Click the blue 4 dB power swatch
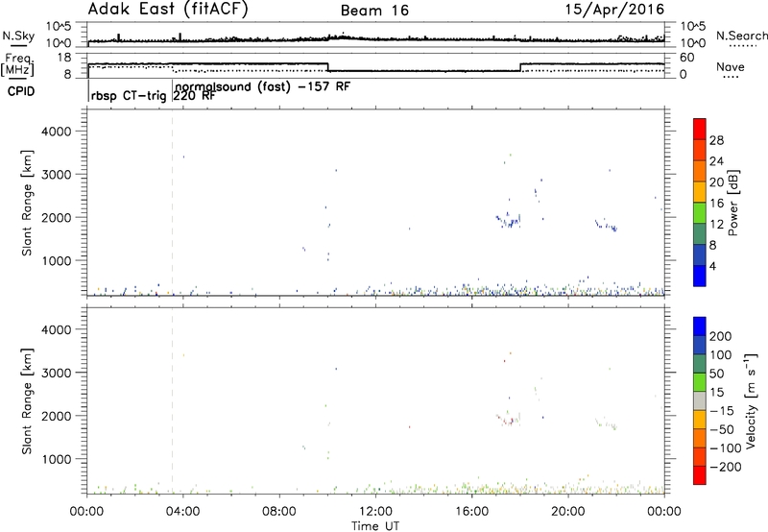Image resolution: width=768 pixels, height=532 pixels. [700, 276]
